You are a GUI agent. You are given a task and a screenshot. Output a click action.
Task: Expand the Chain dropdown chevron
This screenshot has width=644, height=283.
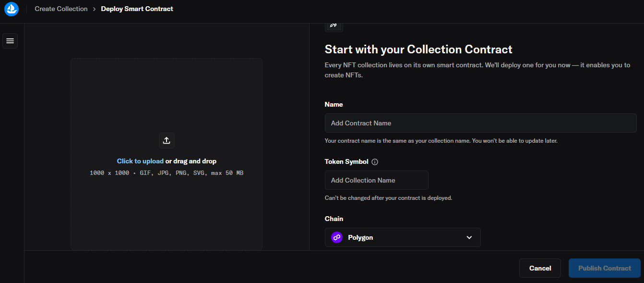[x=469, y=237]
